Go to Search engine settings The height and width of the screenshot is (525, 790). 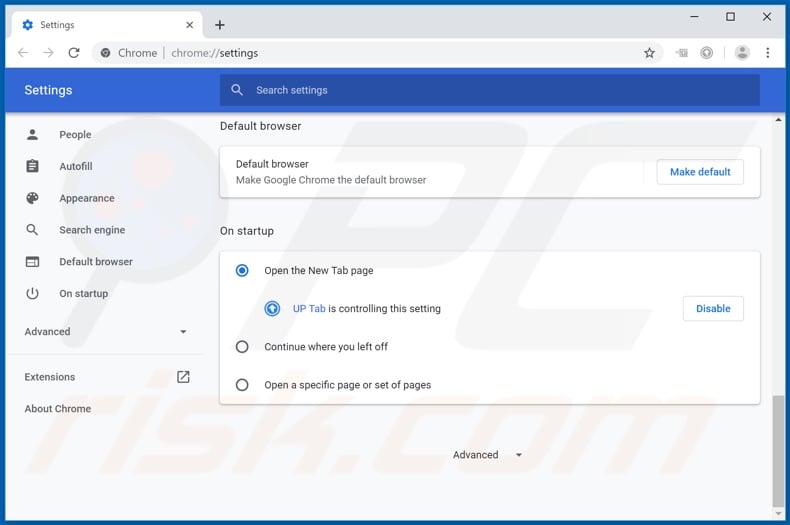pos(92,230)
